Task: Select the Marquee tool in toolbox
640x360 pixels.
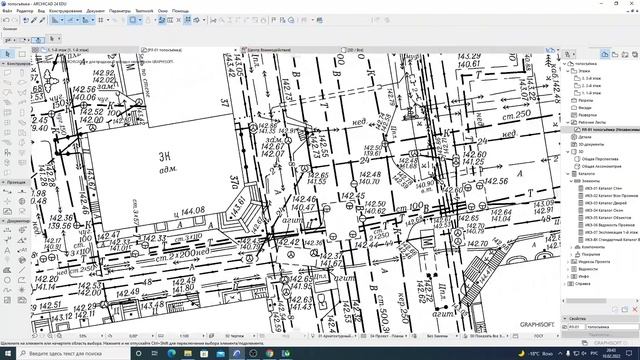Action: coord(22,54)
